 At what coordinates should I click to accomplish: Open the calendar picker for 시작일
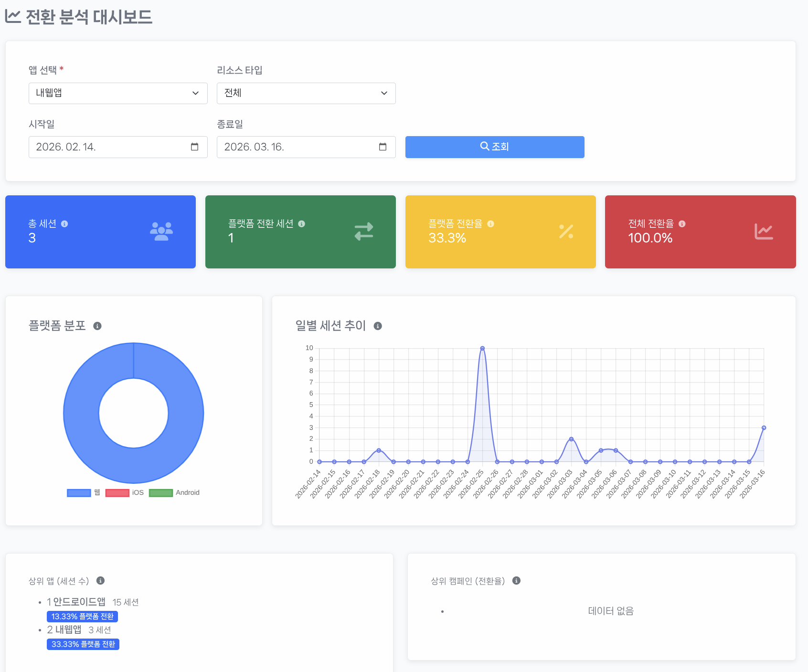(194, 147)
